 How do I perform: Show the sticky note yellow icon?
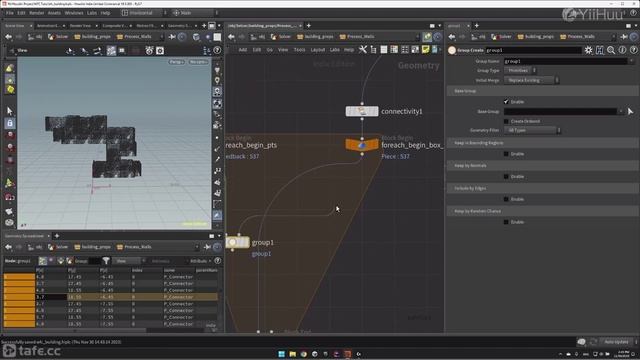click(x=425, y=50)
